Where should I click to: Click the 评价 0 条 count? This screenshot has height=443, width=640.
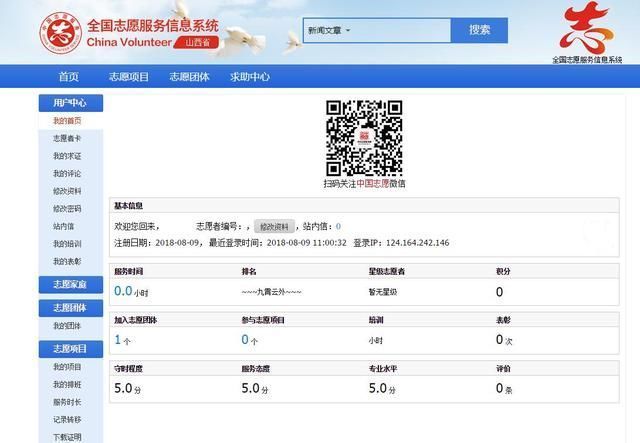pos(504,388)
